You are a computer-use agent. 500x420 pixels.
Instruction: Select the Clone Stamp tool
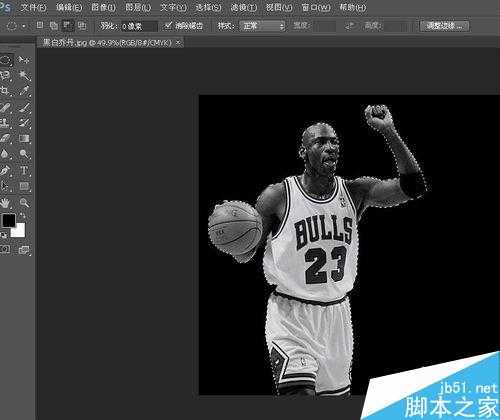pyautogui.click(x=5, y=123)
